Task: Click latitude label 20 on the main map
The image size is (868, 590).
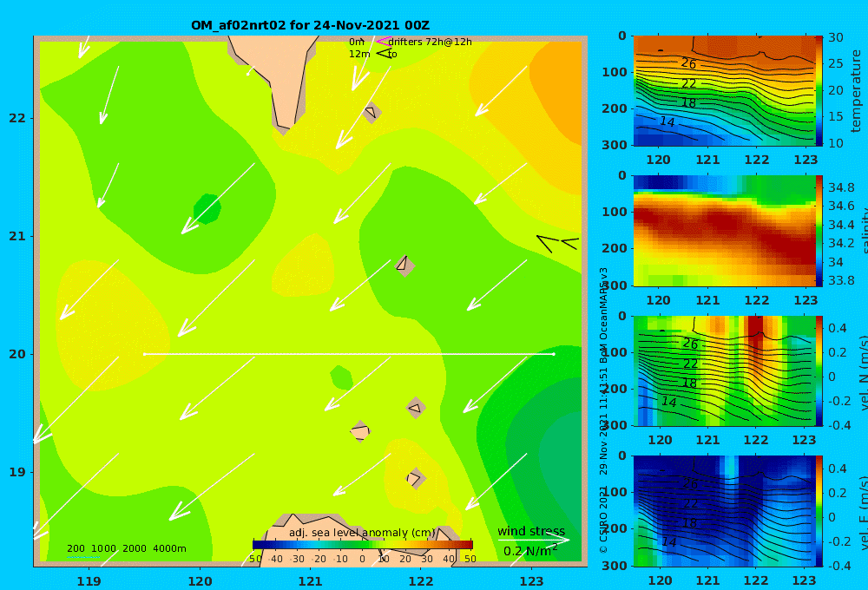Action: coord(17,354)
